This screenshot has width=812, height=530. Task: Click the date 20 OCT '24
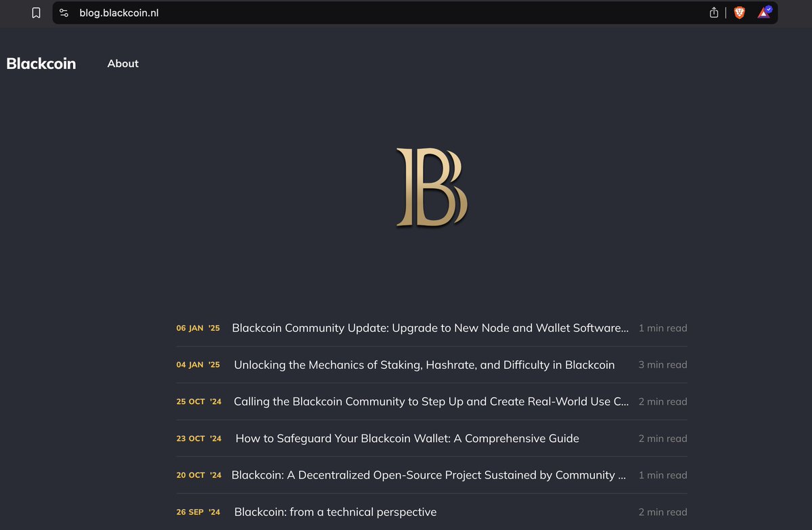pyautogui.click(x=199, y=475)
